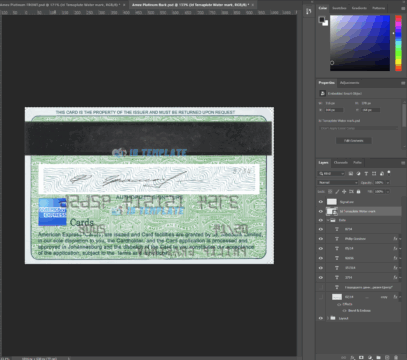Open the add layer style fx icon
This screenshot has width=407, height=360.
pos(352,357)
